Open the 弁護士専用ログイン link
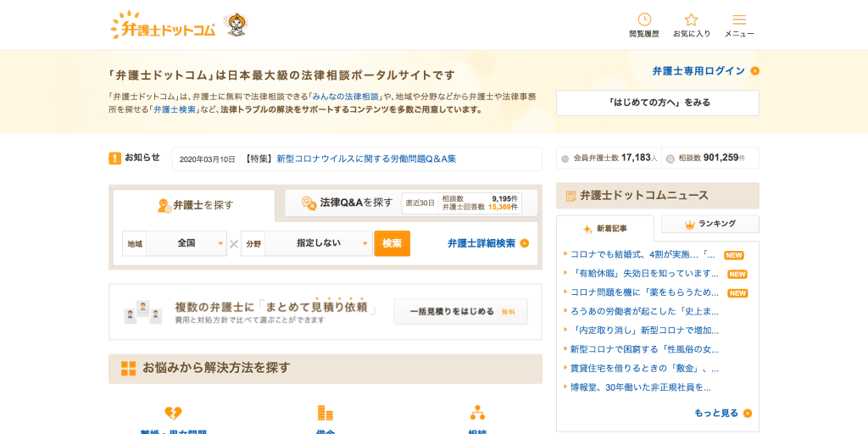The image size is (868, 434). point(698,71)
